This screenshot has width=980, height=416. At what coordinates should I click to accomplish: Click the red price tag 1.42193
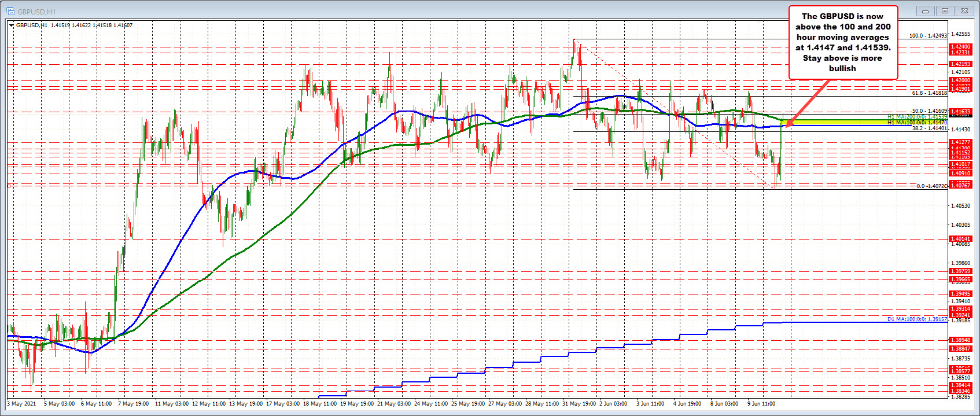(x=961, y=64)
